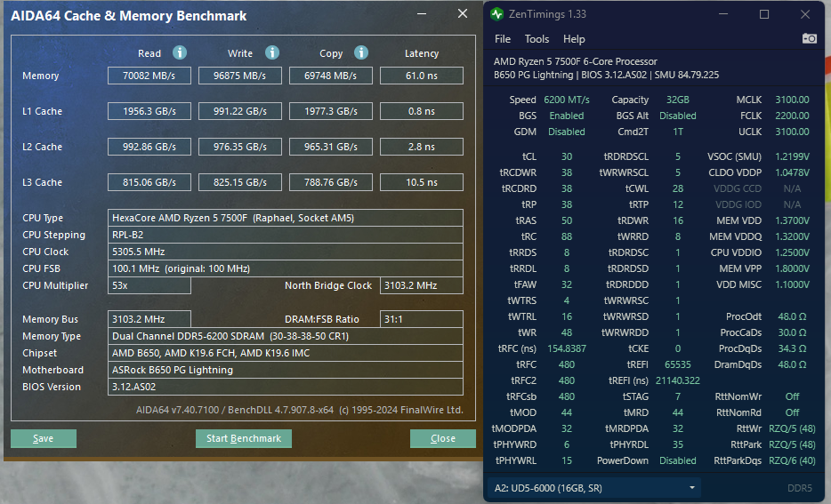Click North Bridge Clock 3103.2 MHz field
Image resolution: width=831 pixels, height=504 pixels.
coord(422,285)
